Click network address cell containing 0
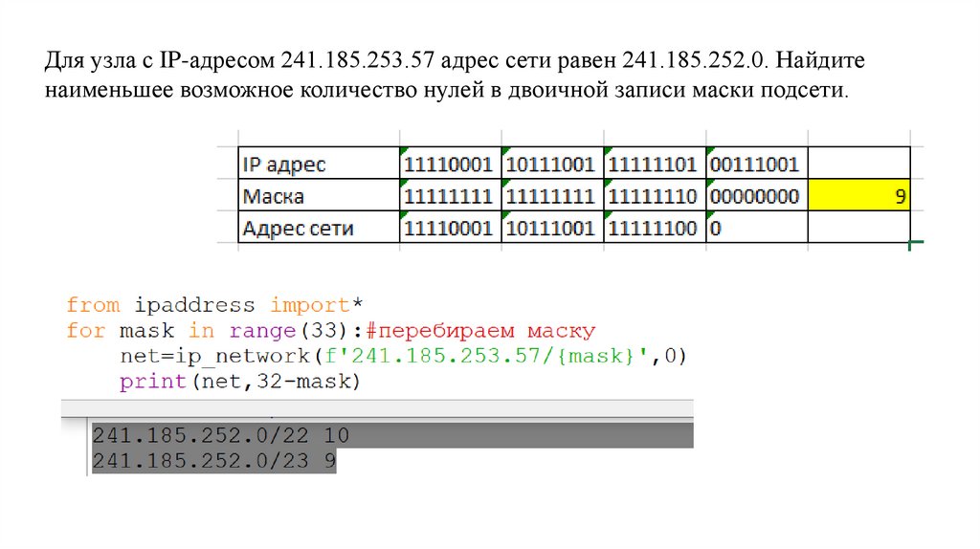The height and width of the screenshot is (549, 980). pos(756,228)
